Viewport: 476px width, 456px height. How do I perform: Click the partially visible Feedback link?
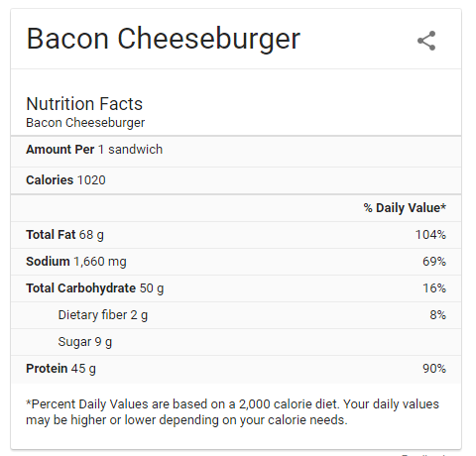[423, 455]
